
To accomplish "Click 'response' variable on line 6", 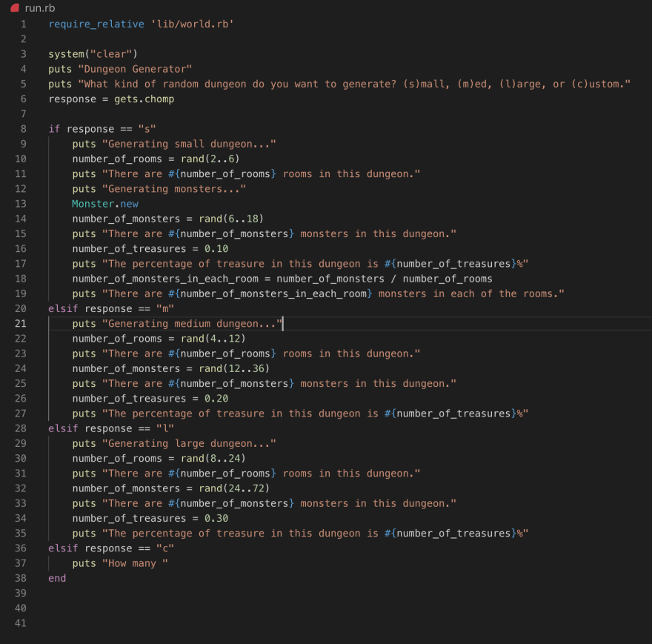I will click(x=73, y=99).
